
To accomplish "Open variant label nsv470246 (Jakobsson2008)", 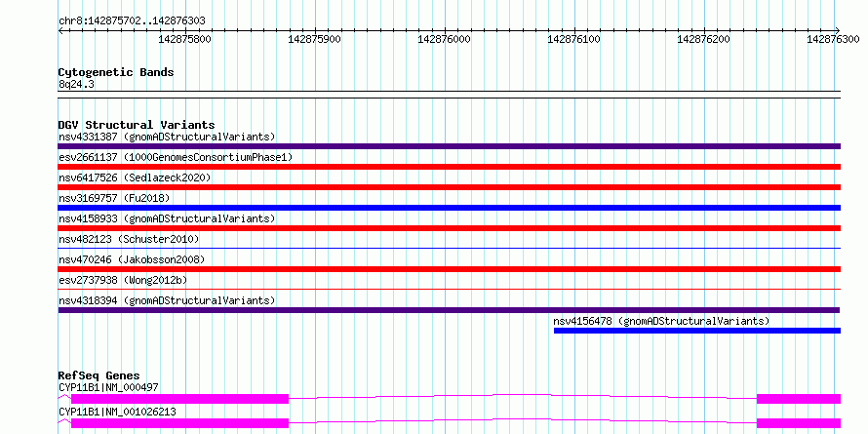I will 132,259.
